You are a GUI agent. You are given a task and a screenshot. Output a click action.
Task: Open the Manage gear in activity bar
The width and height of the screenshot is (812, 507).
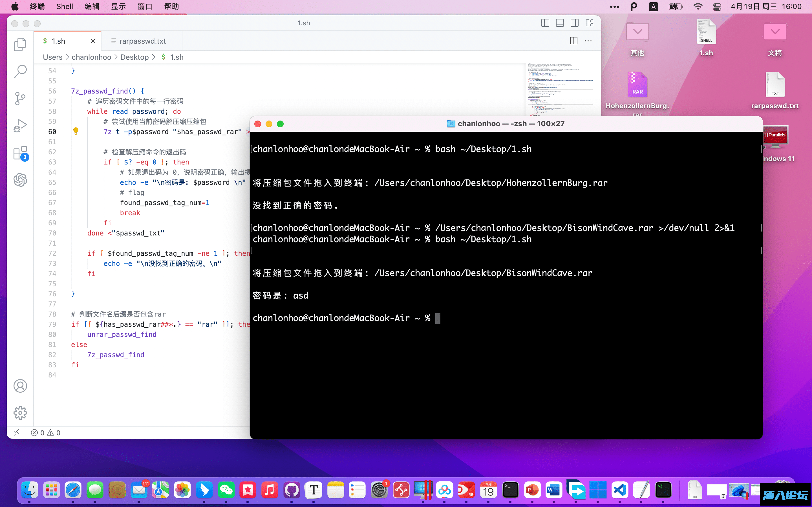click(x=20, y=413)
